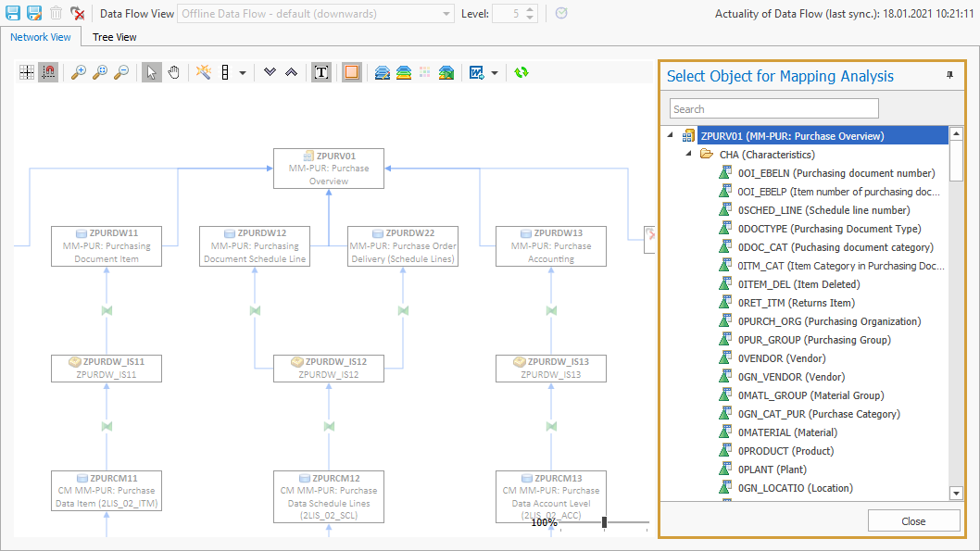The width and height of the screenshot is (980, 551).
Task: Select the arrow pointer tool
Action: click(x=152, y=72)
